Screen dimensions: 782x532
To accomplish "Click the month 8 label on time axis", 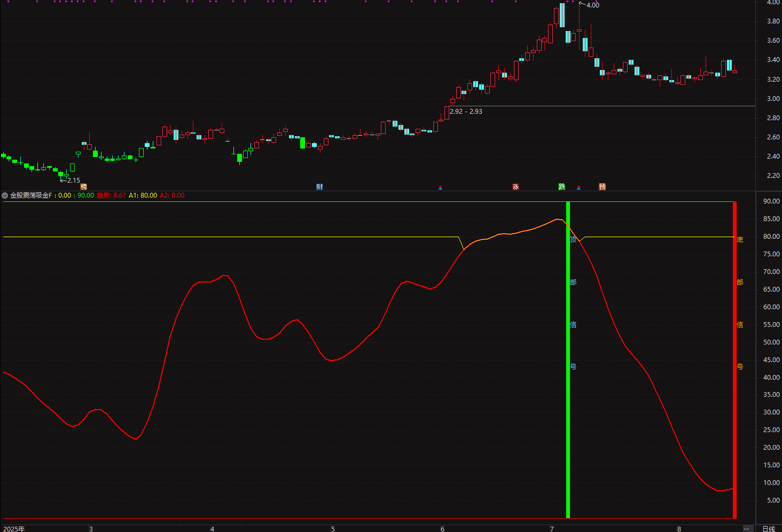I will tap(679, 529).
